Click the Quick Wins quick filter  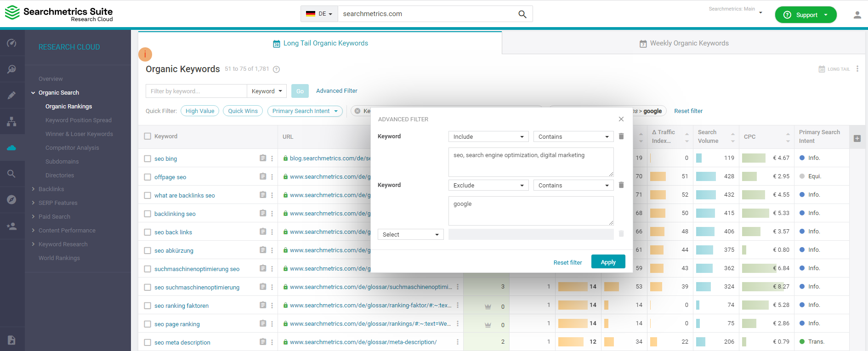click(243, 111)
